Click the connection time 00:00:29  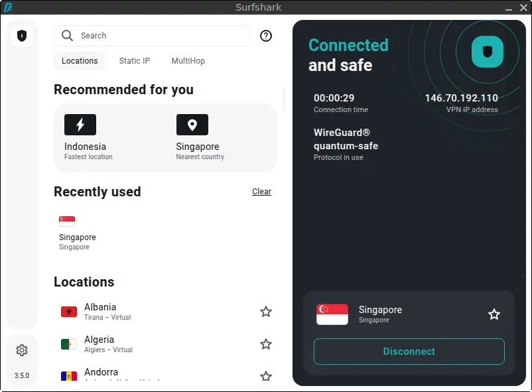pos(334,98)
